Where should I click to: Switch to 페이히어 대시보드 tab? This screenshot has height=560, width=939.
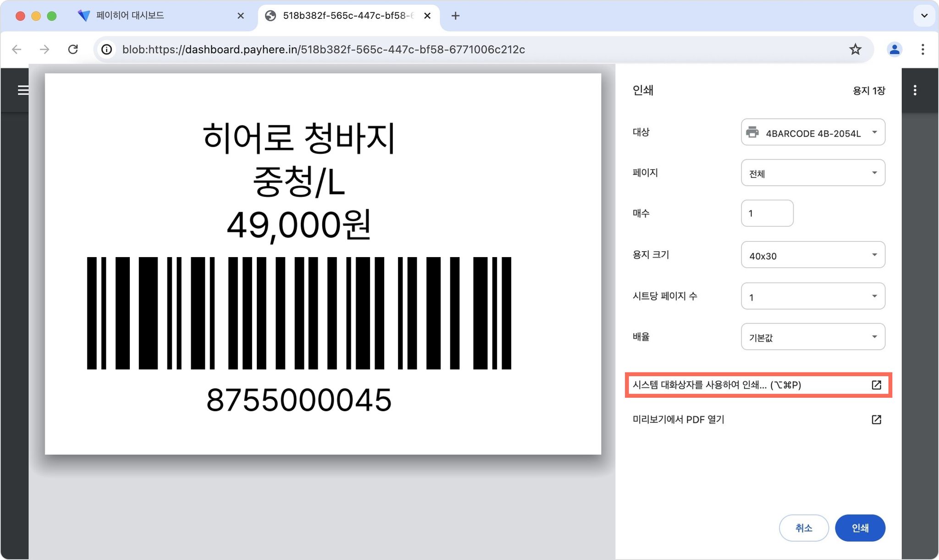coord(160,16)
